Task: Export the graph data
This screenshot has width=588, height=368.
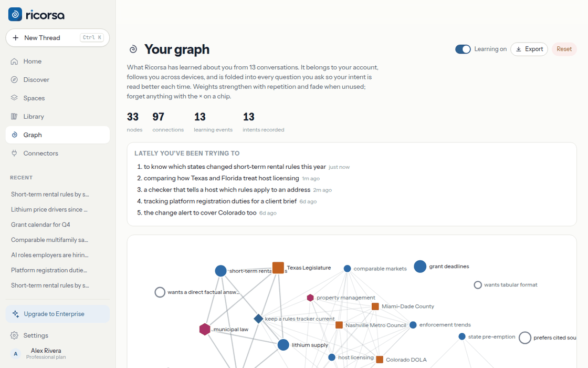Action: [x=529, y=49]
